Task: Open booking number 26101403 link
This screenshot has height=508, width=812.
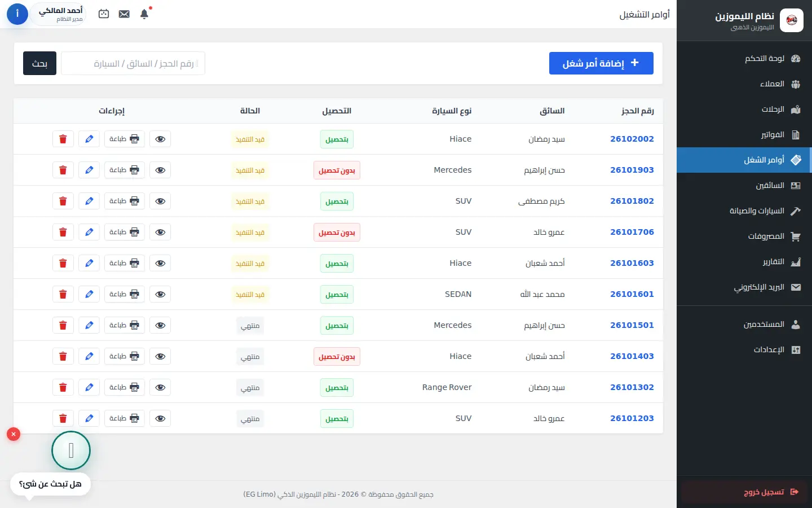Action: click(632, 356)
